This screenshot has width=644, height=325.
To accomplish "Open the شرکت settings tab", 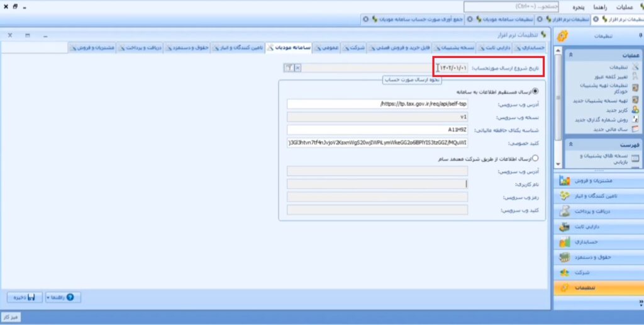I will pyautogui.click(x=353, y=48).
